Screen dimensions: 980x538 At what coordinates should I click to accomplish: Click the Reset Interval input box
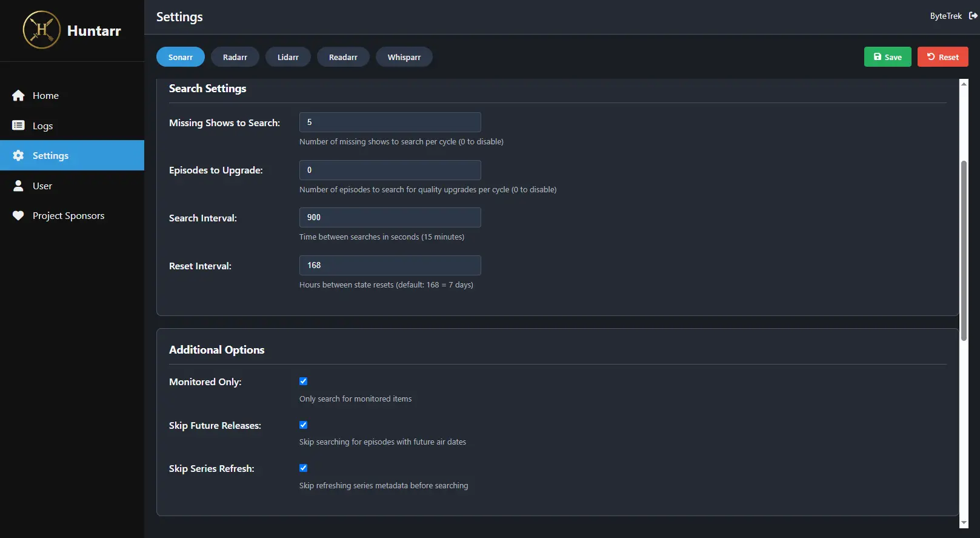click(390, 266)
